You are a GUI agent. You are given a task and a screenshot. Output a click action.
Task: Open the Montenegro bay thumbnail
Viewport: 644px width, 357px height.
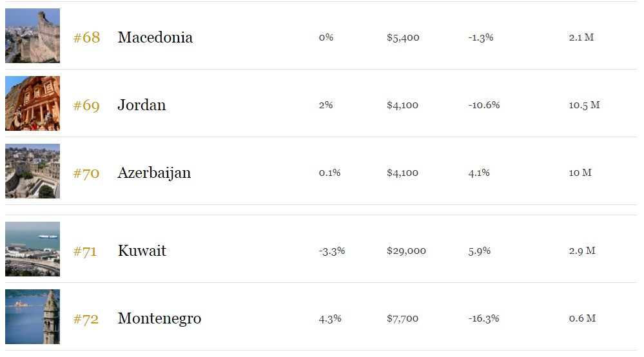pos(32,316)
